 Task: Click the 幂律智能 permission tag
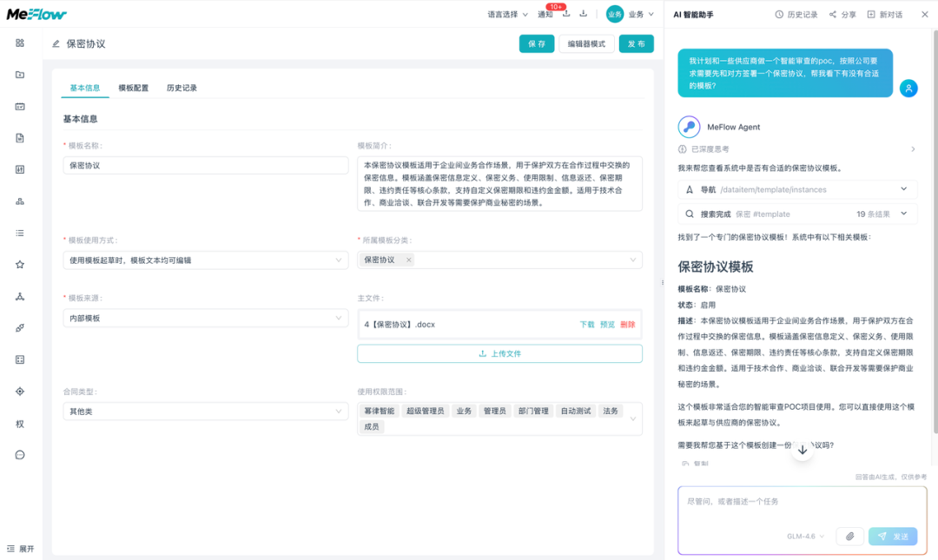tap(380, 411)
